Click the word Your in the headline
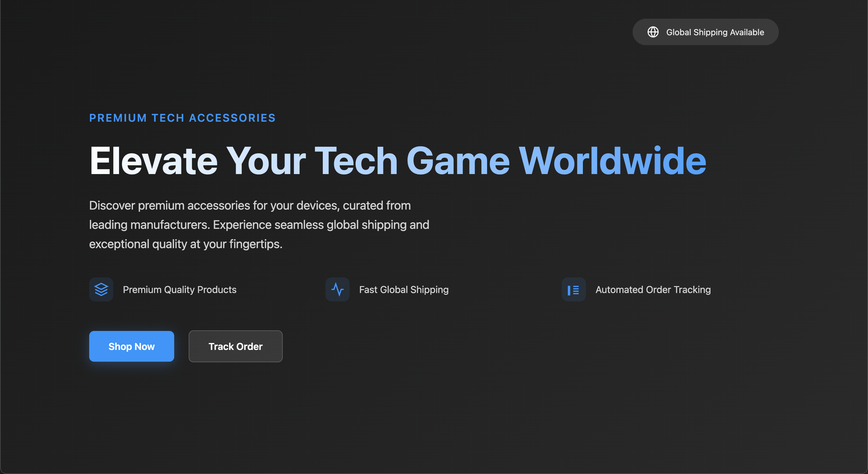Image resolution: width=868 pixels, height=474 pixels. (x=266, y=161)
